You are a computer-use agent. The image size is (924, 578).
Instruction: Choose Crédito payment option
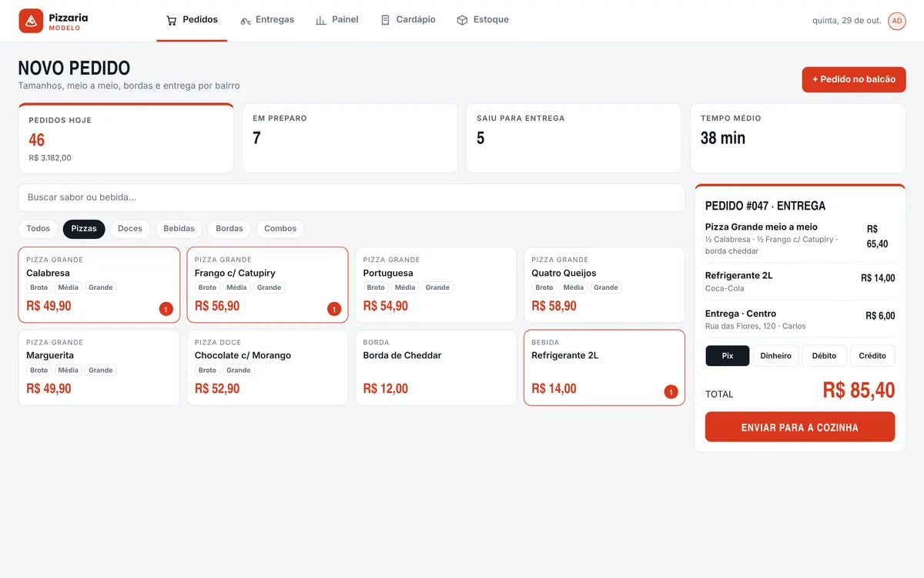point(872,356)
